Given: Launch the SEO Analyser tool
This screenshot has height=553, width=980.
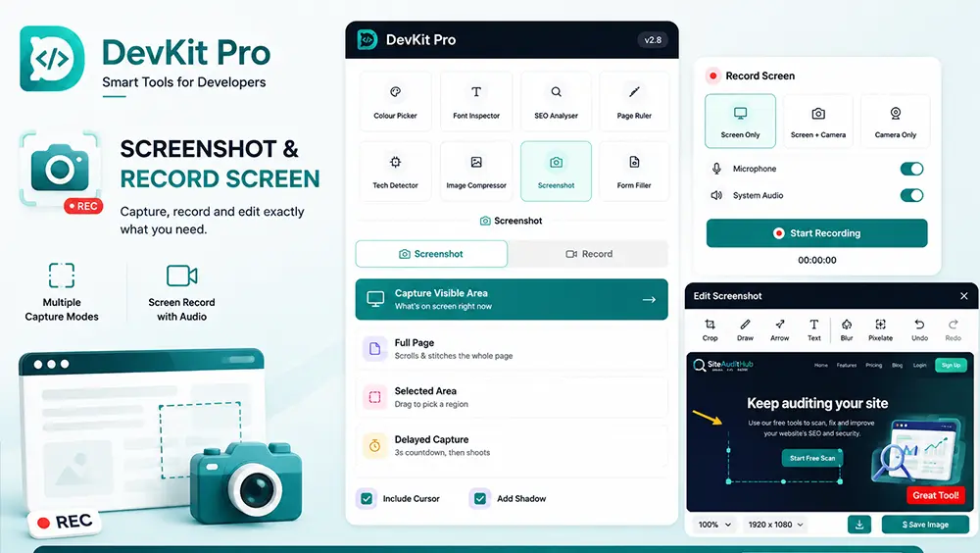Looking at the screenshot, I should point(556,101).
